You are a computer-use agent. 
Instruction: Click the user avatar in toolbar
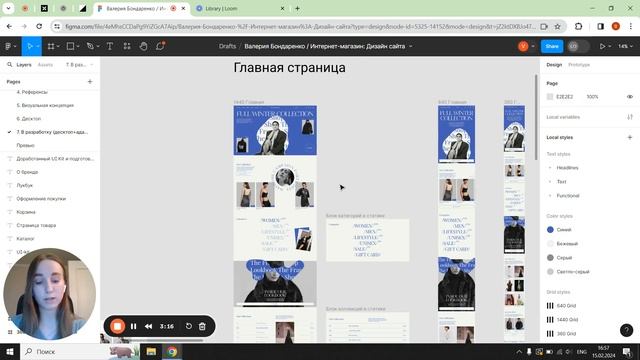523,47
